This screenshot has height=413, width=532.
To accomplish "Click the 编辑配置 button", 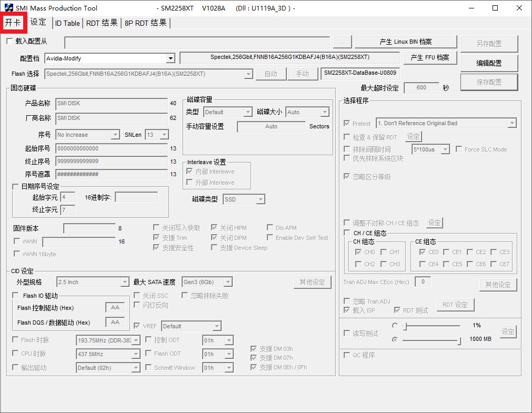I will [489, 63].
